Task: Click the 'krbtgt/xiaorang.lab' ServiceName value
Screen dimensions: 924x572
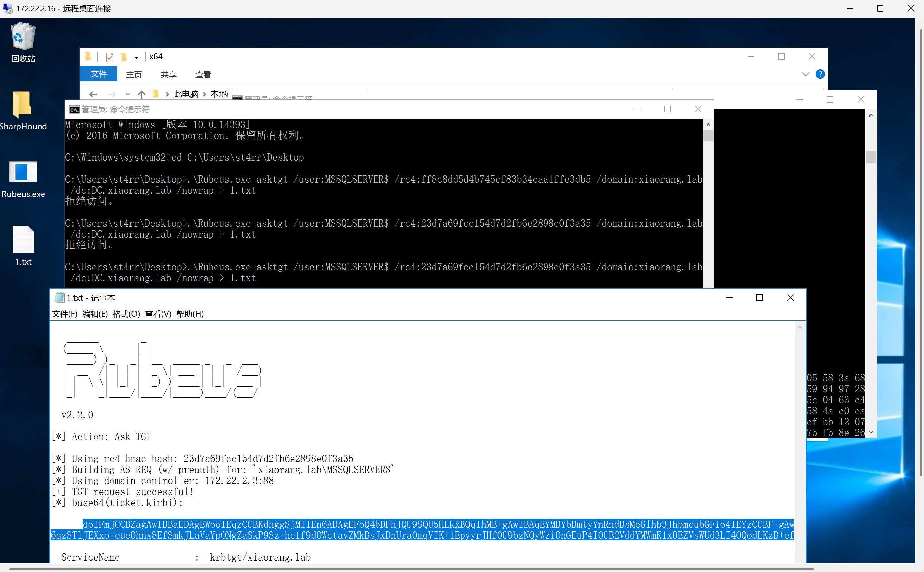Action: (x=261, y=557)
